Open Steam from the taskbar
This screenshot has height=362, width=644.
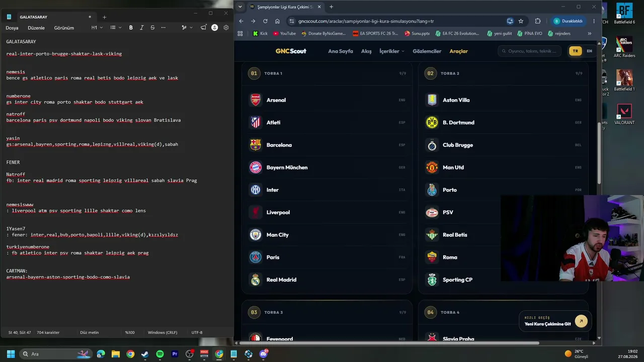(145, 354)
